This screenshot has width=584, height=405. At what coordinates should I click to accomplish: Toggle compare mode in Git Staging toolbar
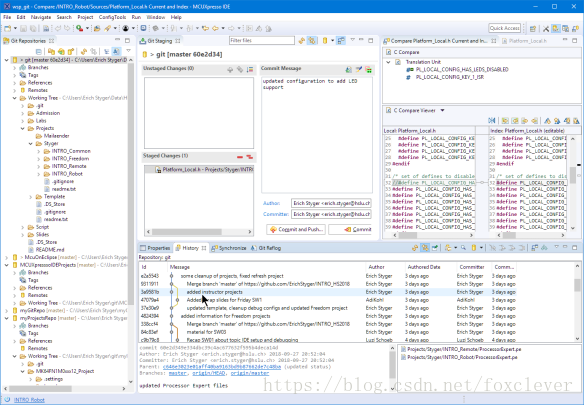pyautogui.click(x=341, y=41)
